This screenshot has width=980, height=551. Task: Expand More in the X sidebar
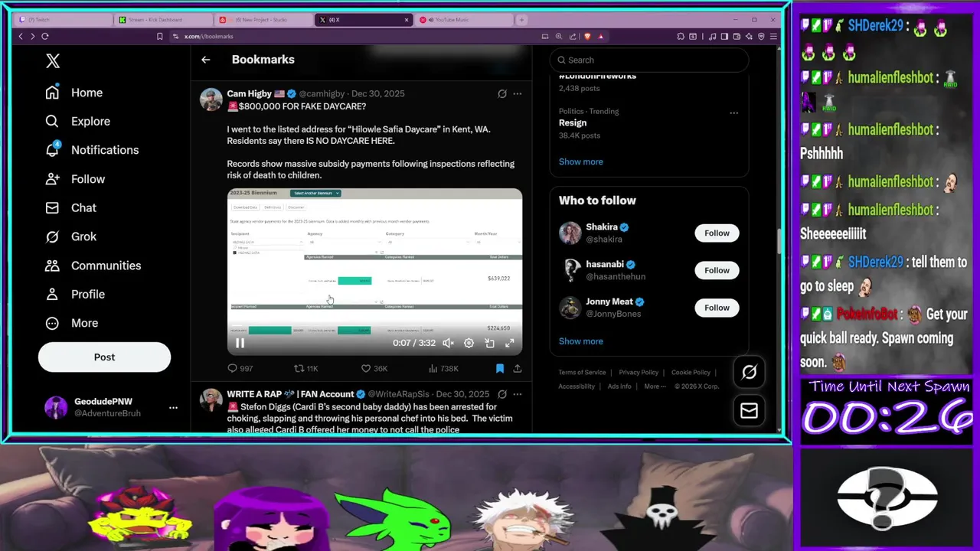[71, 323]
